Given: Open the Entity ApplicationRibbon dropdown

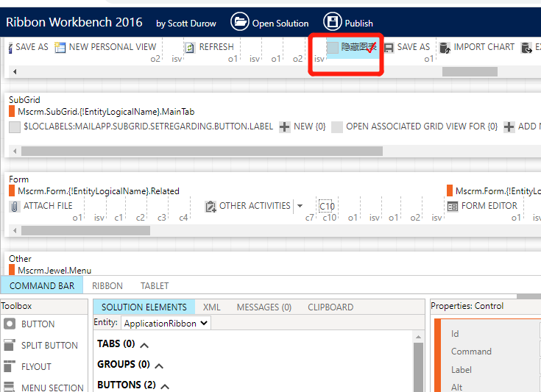Looking at the screenshot, I should click(x=166, y=324).
